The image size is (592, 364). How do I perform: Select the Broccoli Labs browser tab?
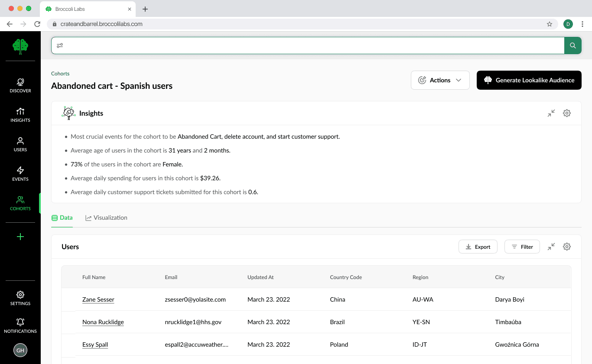(88, 9)
